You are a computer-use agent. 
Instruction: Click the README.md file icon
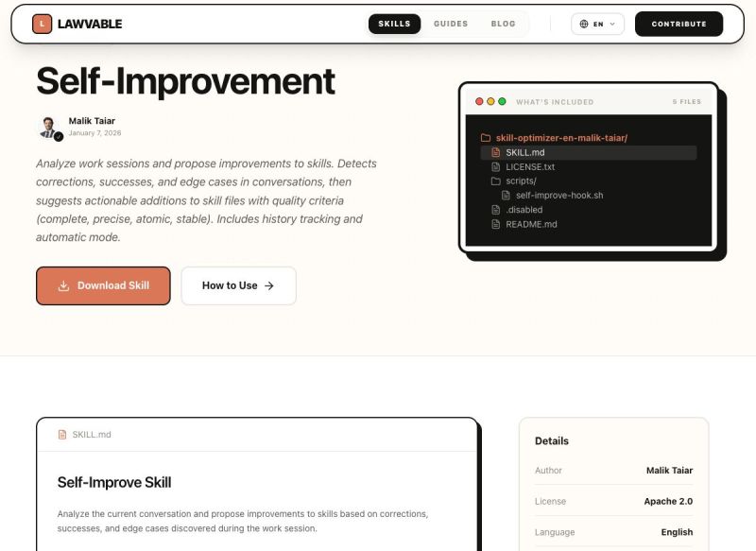pos(495,224)
